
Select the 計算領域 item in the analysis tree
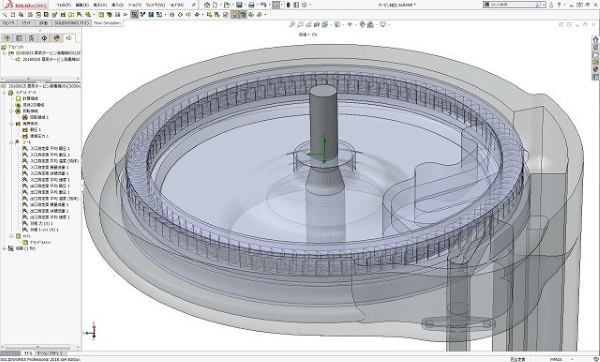point(30,98)
